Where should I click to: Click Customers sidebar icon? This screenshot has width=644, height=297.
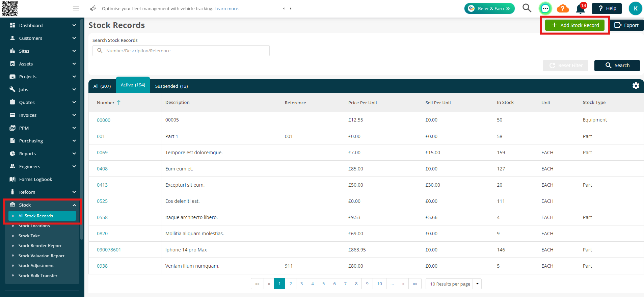(12, 38)
